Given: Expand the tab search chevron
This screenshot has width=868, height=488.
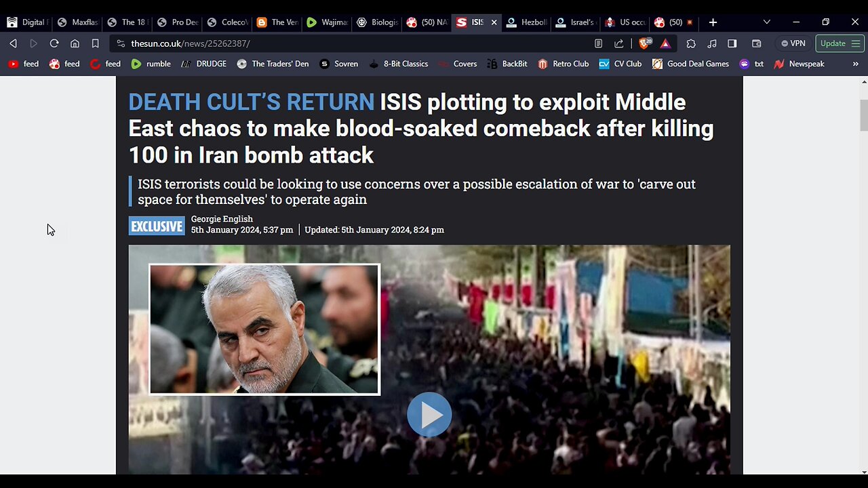Looking at the screenshot, I should (x=766, y=22).
